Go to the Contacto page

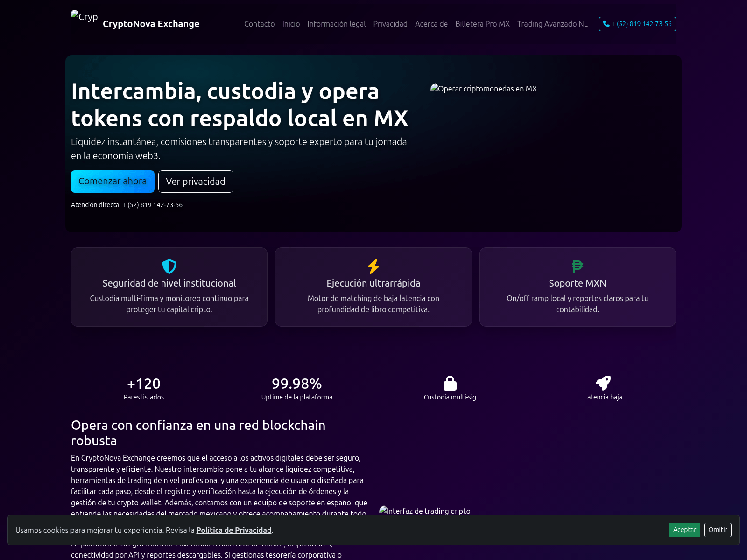pyautogui.click(x=259, y=24)
